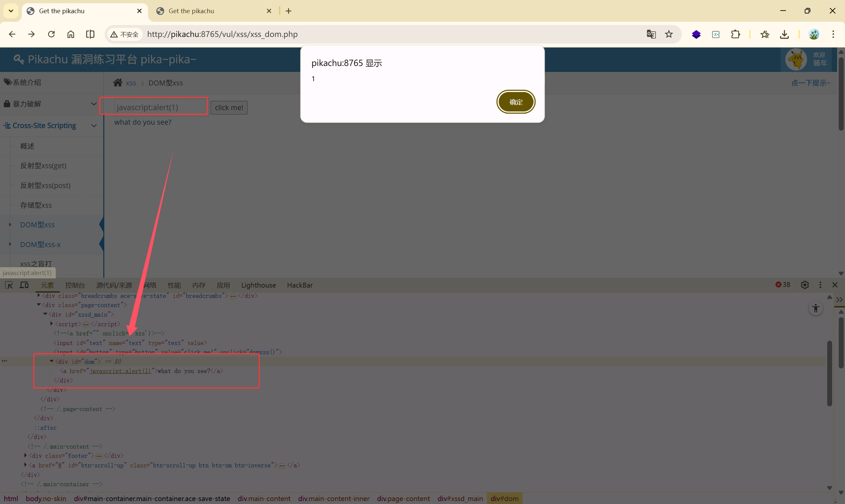Open the downloads icon in toolbar
Viewport: 845px width, 504px height.
coord(784,34)
